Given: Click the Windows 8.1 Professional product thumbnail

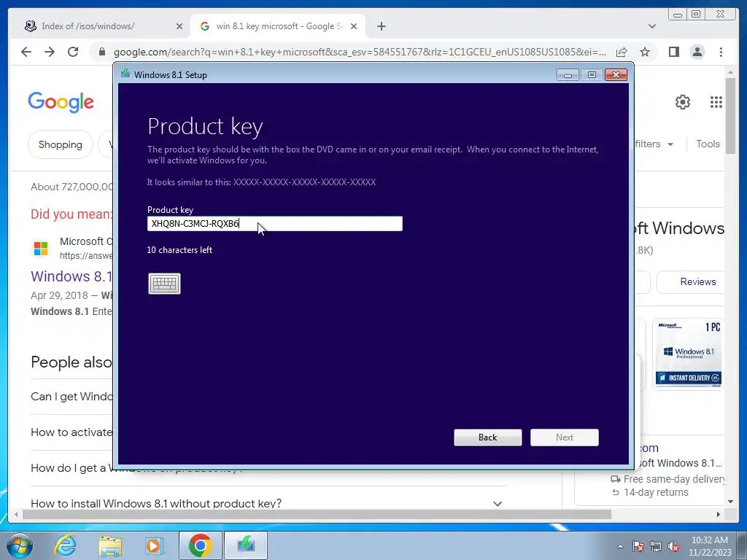Looking at the screenshot, I should click(x=689, y=354).
